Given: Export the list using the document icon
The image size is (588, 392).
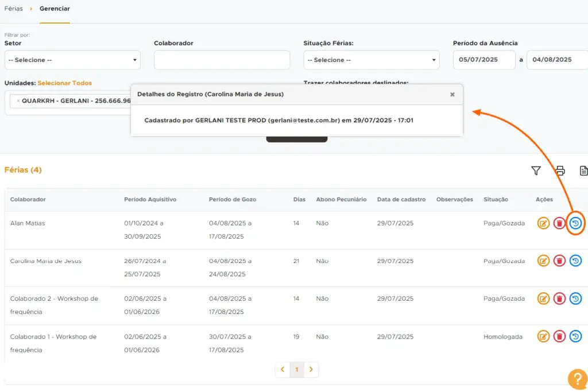Looking at the screenshot, I should (583, 170).
